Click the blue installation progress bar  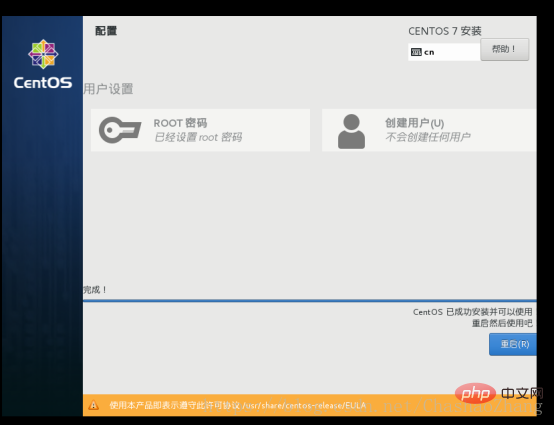point(310,301)
